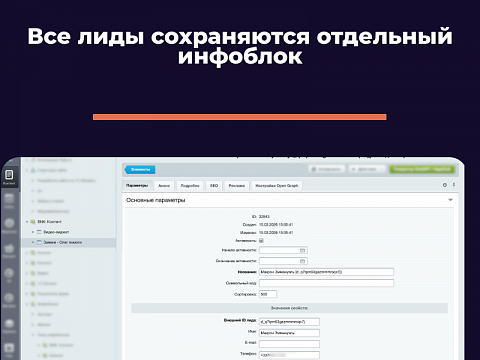Click the gear settings icon beside the tabs

[x=445, y=185]
